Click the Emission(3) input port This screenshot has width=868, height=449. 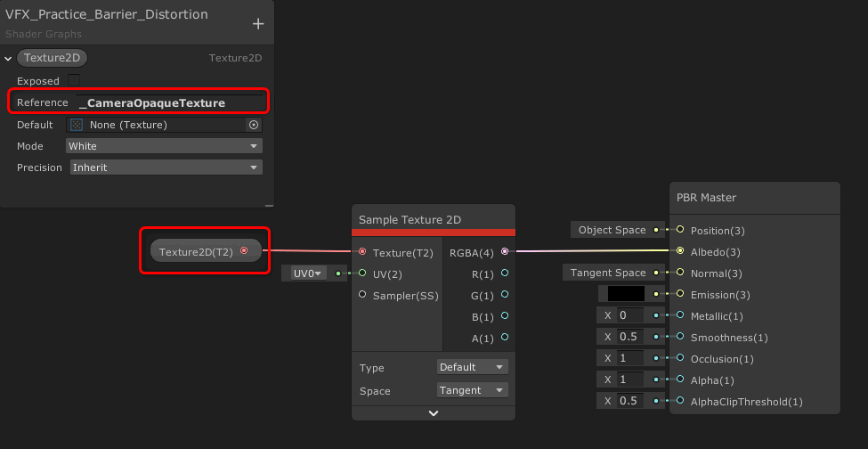pyautogui.click(x=680, y=294)
